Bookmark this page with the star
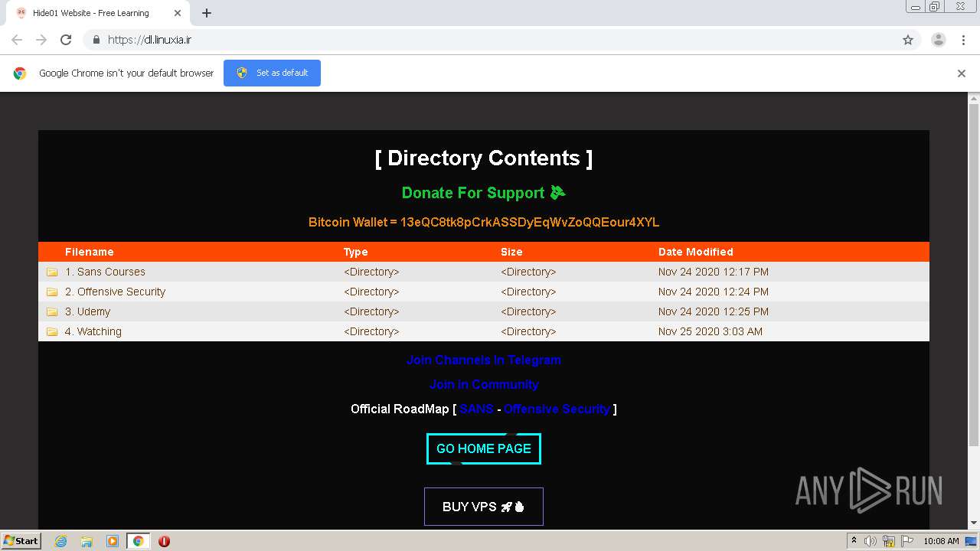The image size is (980, 551). point(908,40)
